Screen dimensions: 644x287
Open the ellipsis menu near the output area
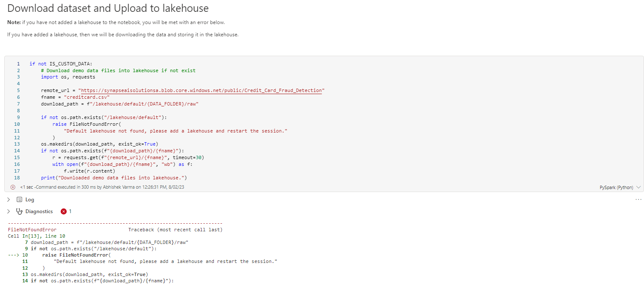tap(638, 199)
